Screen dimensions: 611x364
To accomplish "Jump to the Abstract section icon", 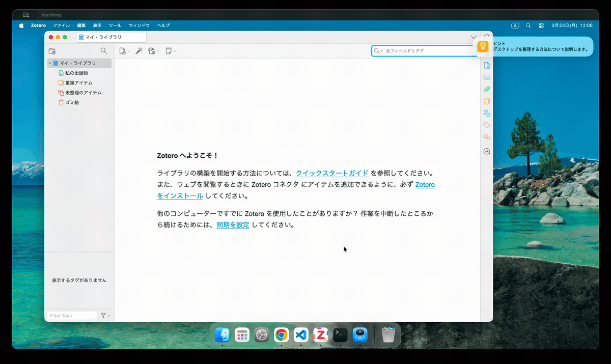I will click(x=487, y=77).
